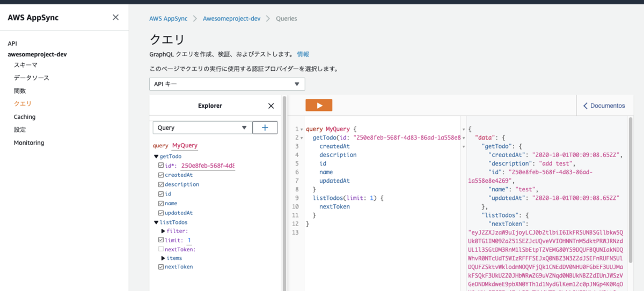Close the Explorer pane with X

[271, 106]
